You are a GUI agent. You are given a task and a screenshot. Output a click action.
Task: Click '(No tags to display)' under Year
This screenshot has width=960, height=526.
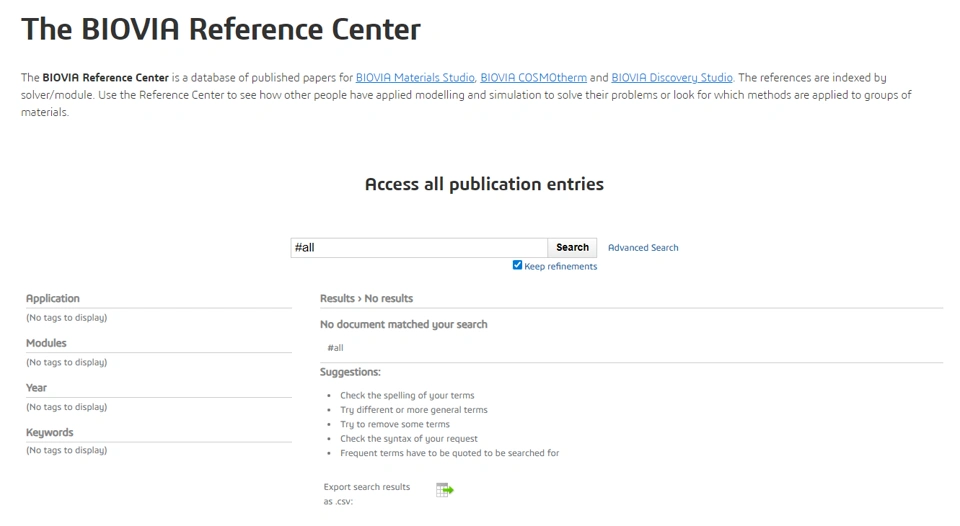(x=66, y=407)
